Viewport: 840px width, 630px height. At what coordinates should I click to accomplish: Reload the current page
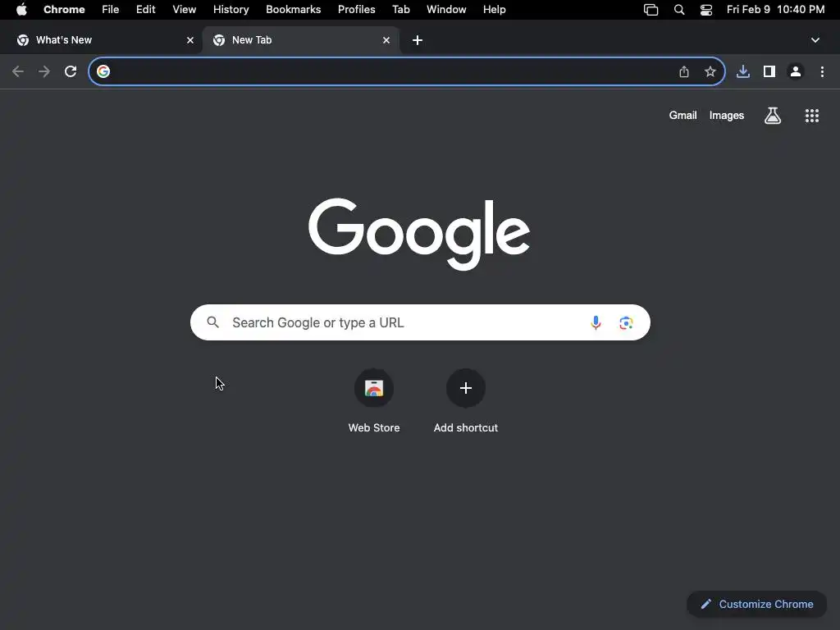click(x=71, y=71)
